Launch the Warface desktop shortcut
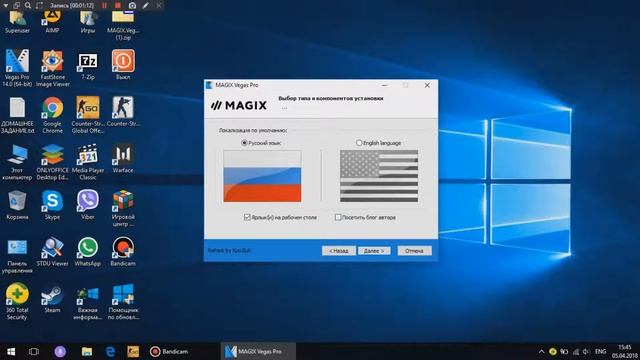 pyautogui.click(x=123, y=159)
